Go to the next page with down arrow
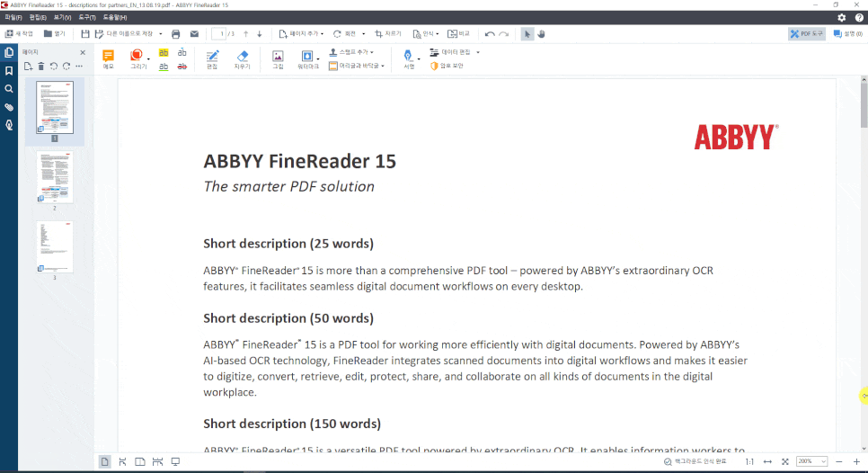The width and height of the screenshot is (868, 473). pos(259,34)
